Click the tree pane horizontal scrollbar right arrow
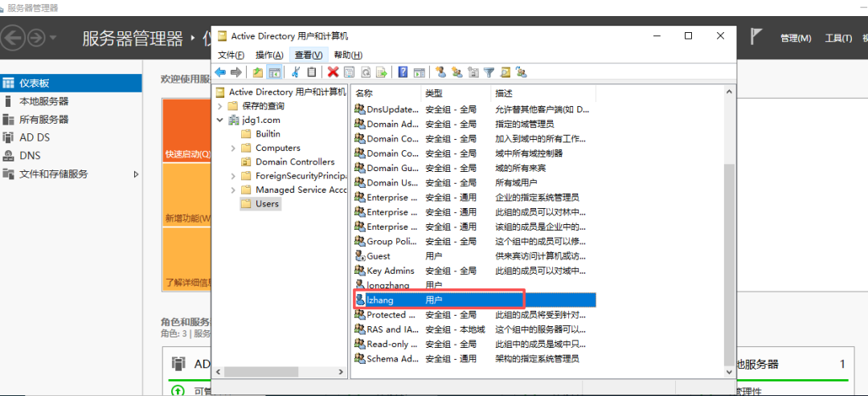The image size is (868, 396). (342, 372)
